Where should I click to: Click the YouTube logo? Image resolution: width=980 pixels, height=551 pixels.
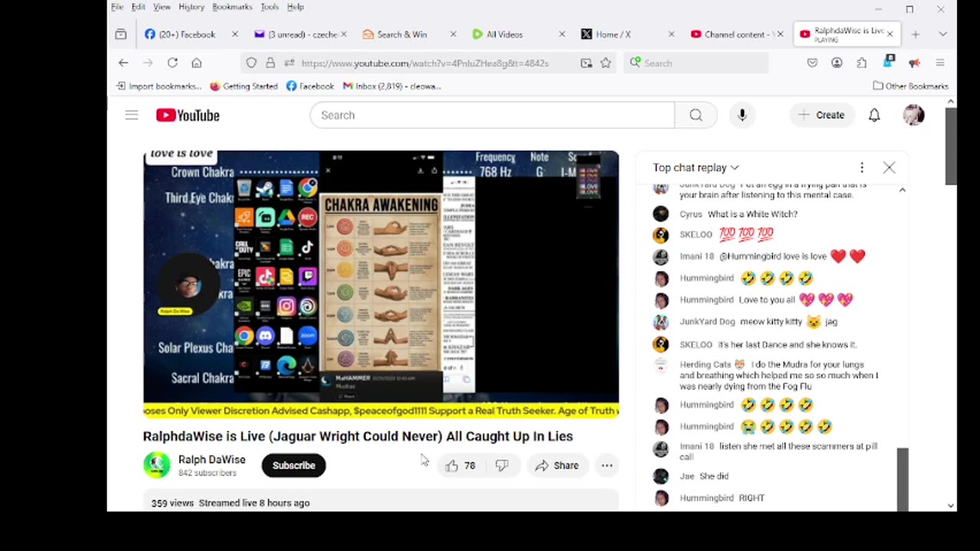(188, 115)
